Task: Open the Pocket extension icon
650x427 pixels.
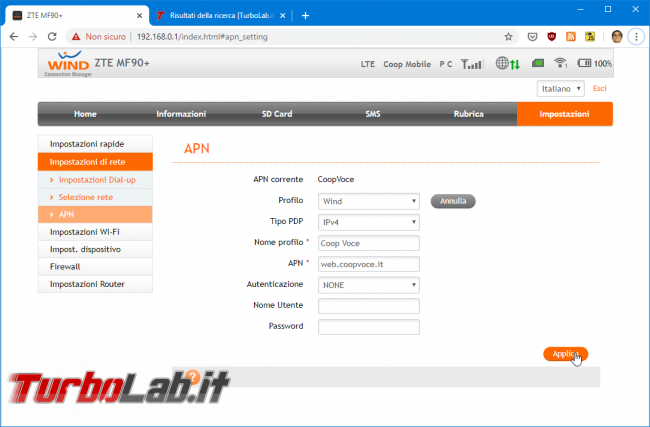Action: tap(532, 37)
